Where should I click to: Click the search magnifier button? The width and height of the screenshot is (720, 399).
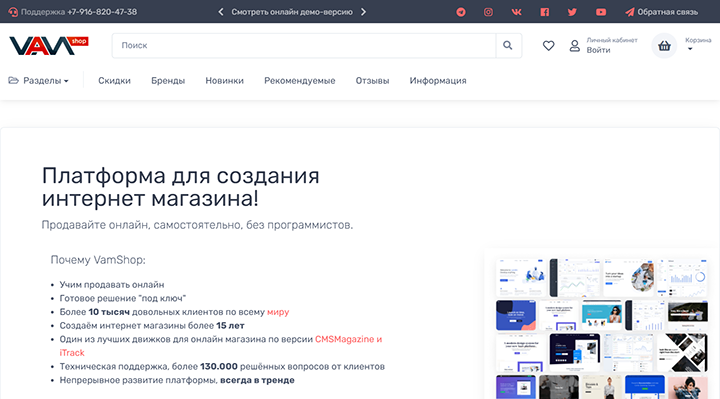pyautogui.click(x=508, y=45)
